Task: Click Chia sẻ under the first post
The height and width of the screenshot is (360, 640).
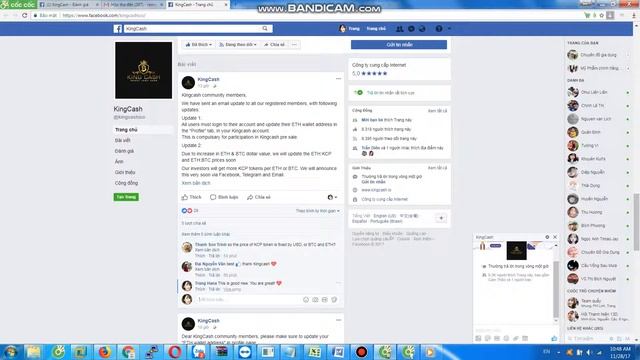Action: coord(259,197)
